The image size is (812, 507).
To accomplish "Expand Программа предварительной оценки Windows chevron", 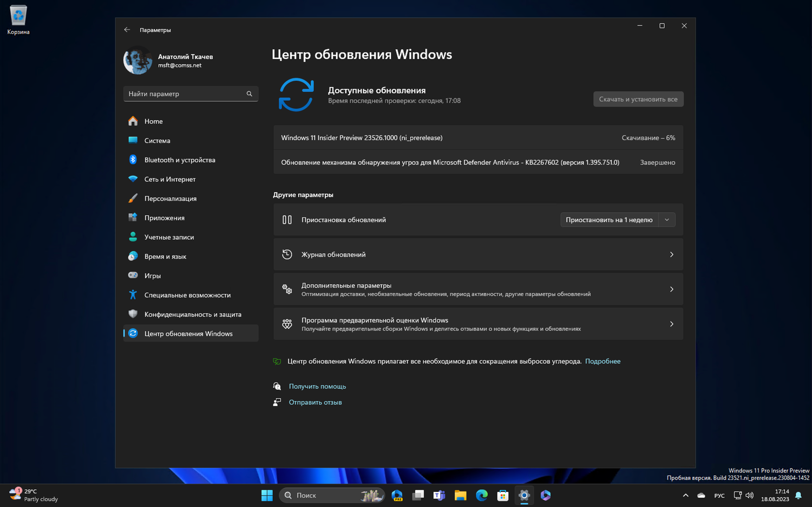I will click(x=671, y=324).
